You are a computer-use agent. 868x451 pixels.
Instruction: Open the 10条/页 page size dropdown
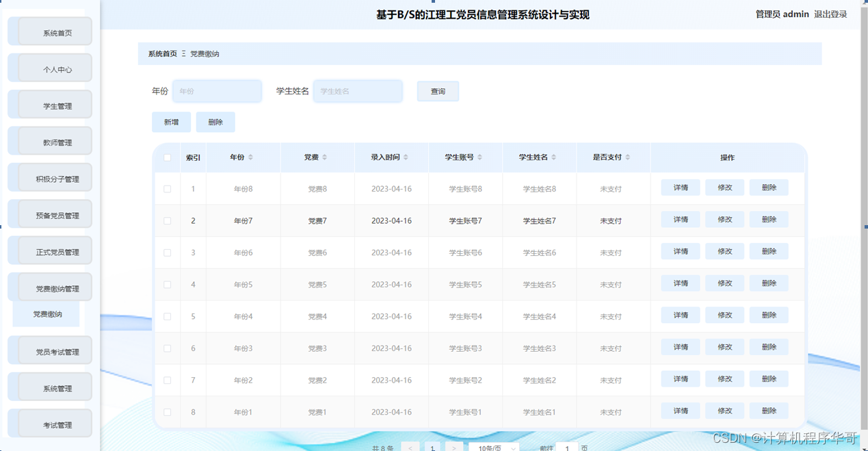tap(493, 446)
